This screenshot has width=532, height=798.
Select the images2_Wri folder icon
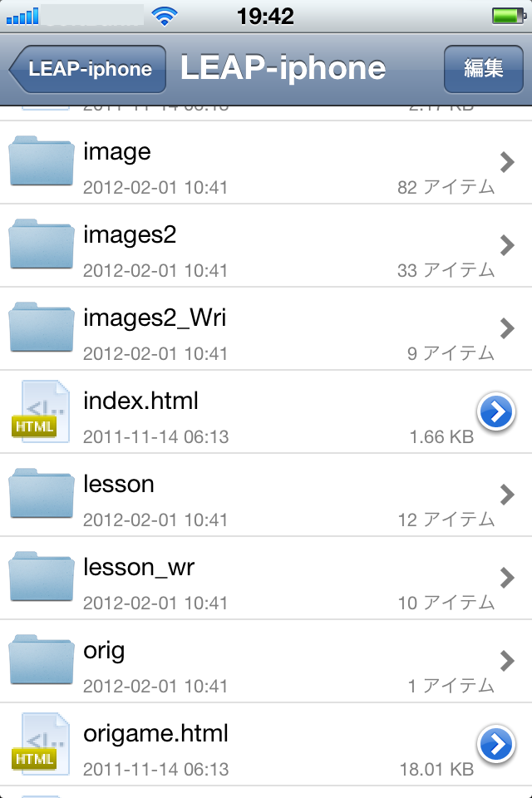(x=42, y=327)
